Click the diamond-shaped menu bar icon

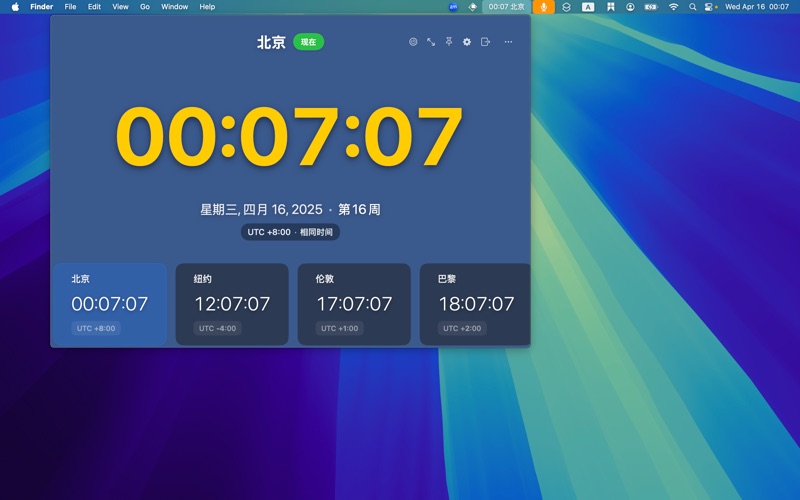pyautogui.click(x=472, y=7)
